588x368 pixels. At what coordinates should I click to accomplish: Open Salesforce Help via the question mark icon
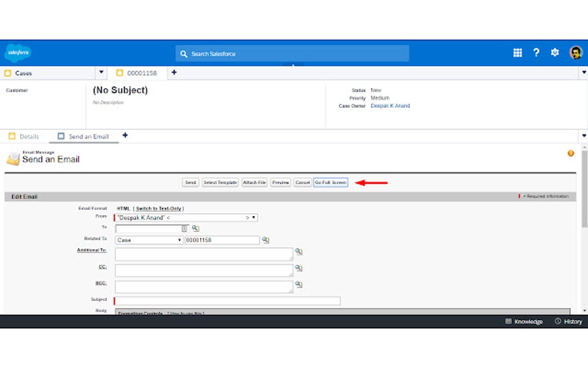tap(536, 52)
